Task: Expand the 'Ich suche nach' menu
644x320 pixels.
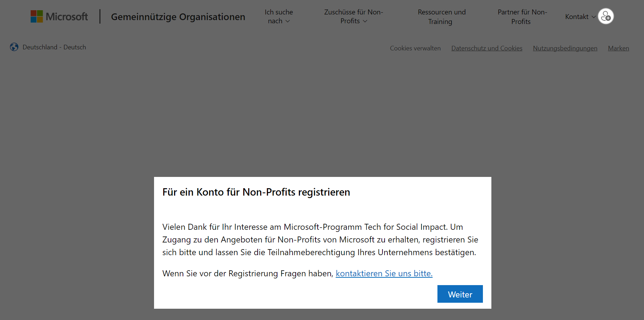Action: (x=279, y=17)
